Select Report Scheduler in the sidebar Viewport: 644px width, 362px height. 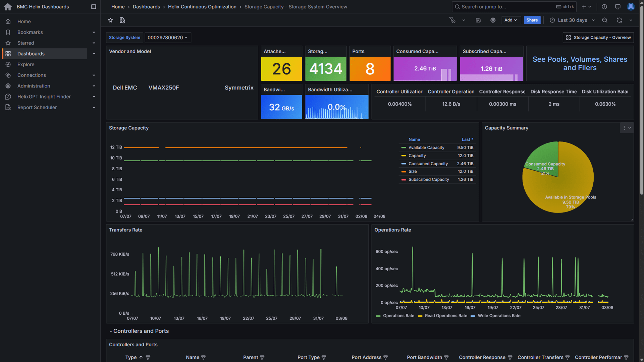point(37,107)
